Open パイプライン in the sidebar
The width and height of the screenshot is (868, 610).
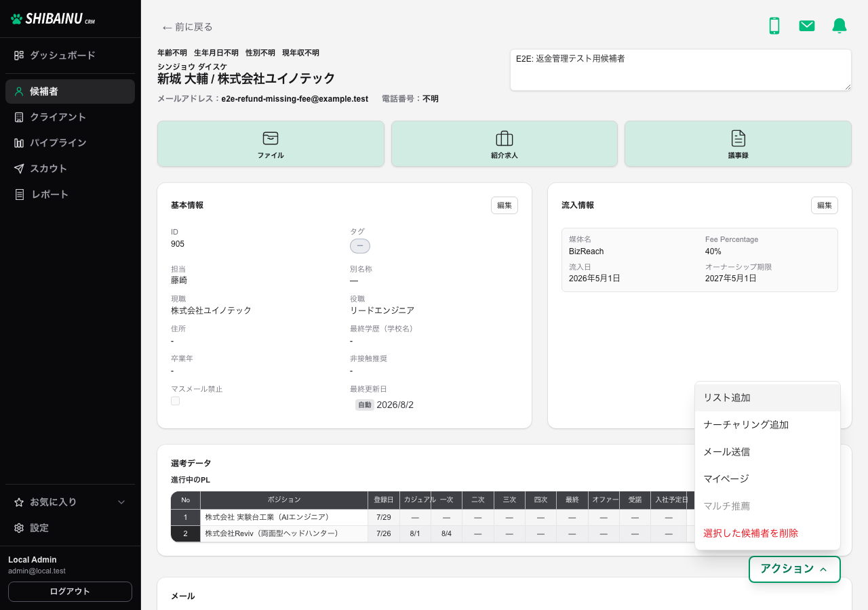pos(71,143)
